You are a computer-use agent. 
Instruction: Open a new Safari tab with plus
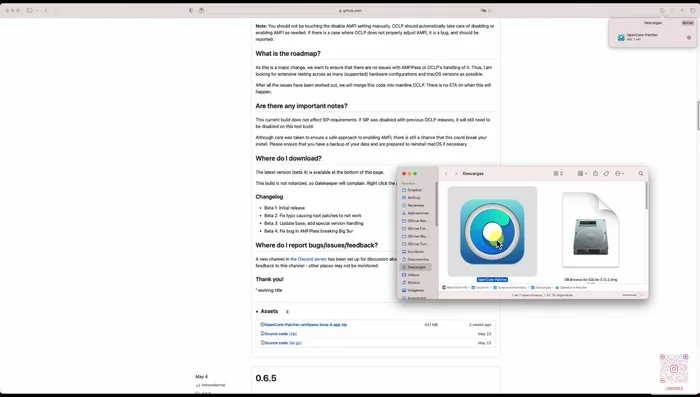click(682, 10)
